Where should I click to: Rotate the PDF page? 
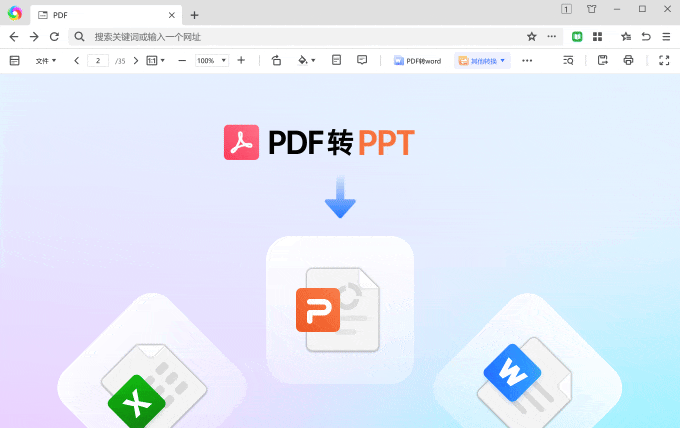pos(276,61)
